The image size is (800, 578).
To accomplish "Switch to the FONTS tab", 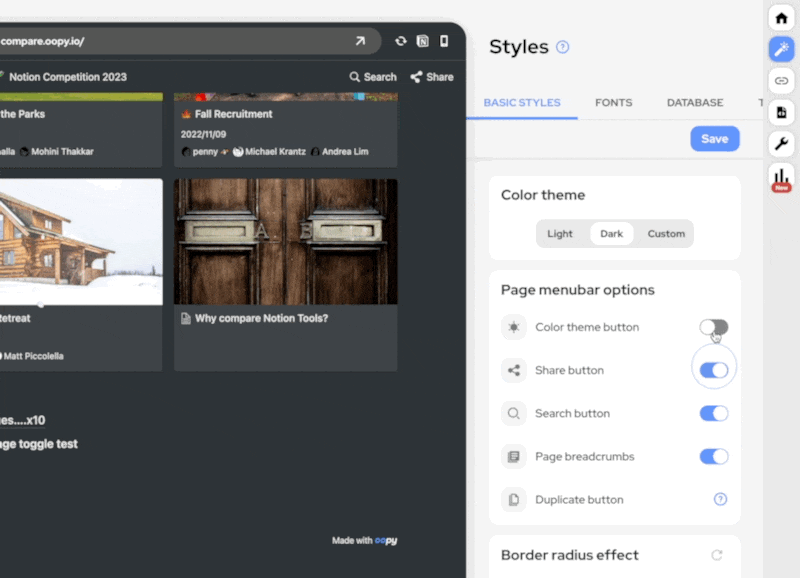I will [613, 103].
